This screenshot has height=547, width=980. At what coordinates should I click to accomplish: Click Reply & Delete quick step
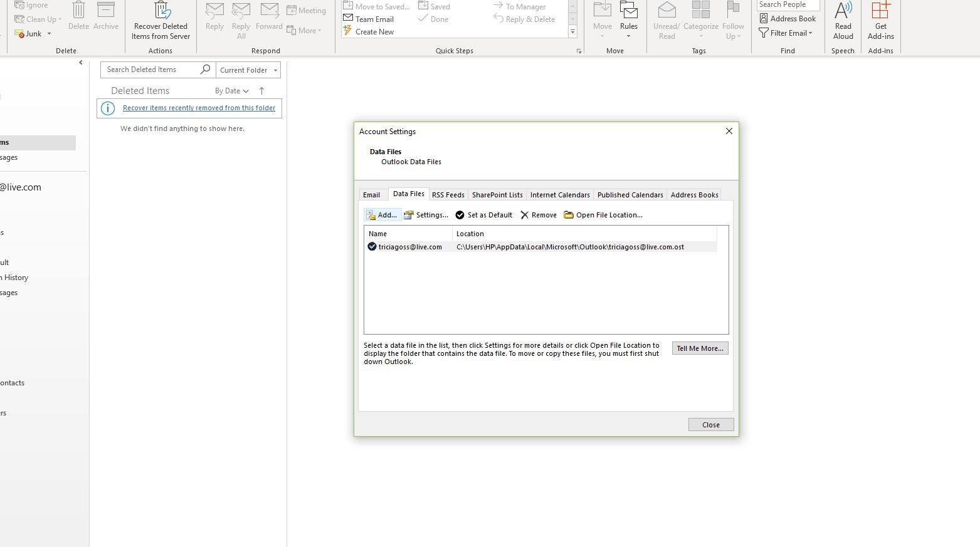(524, 19)
